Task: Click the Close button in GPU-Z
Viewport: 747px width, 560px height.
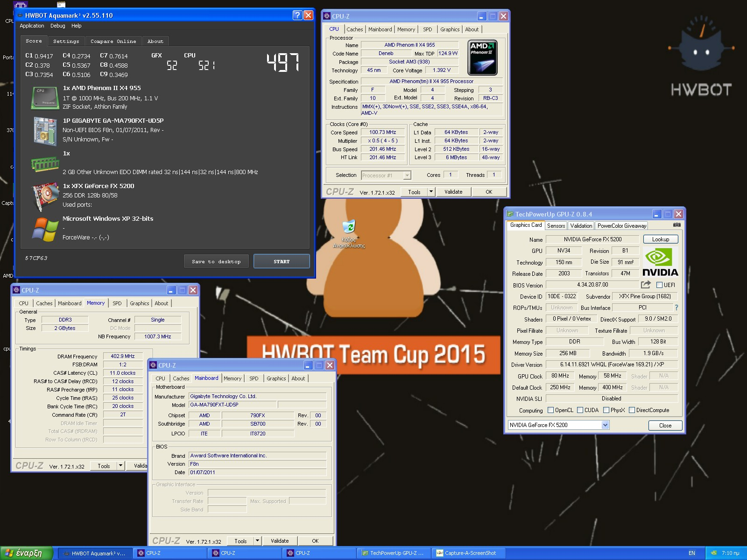Action: (x=665, y=426)
